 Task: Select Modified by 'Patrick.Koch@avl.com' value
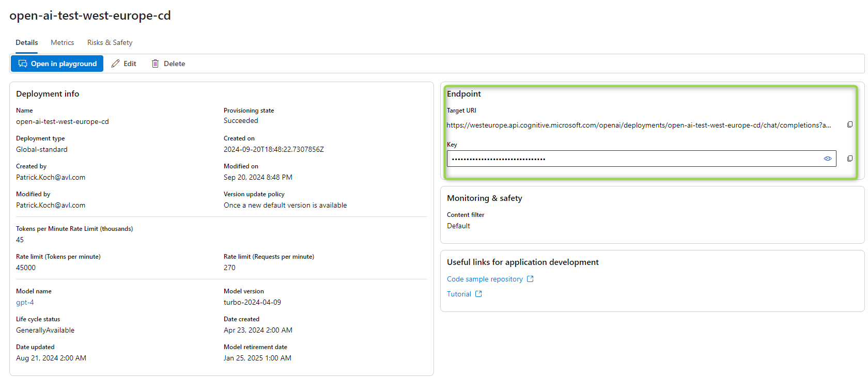(51, 205)
